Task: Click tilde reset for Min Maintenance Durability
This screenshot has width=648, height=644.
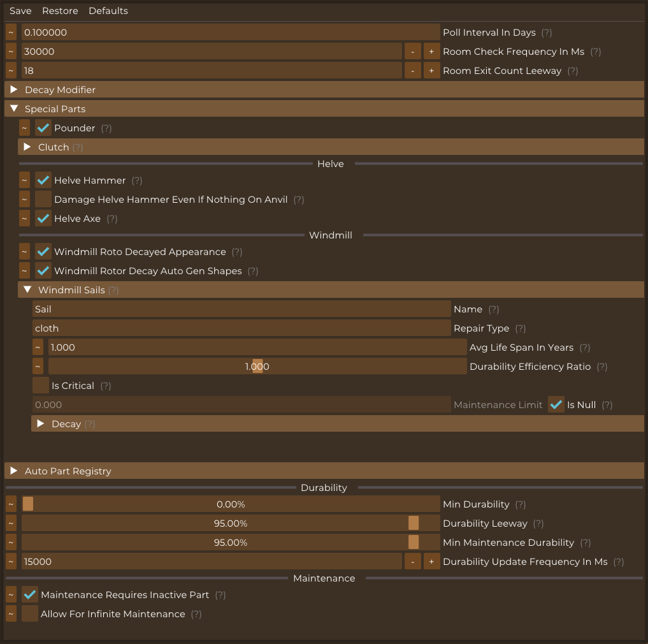Action: (x=11, y=542)
